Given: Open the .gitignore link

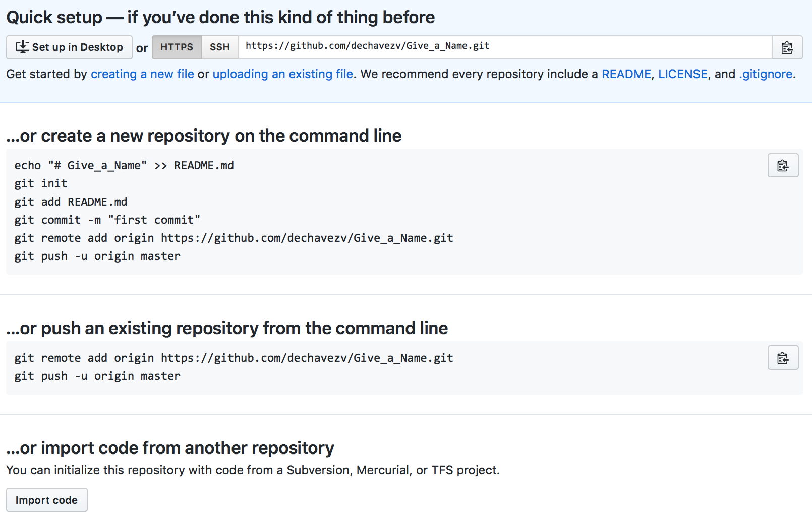Looking at the screenshot, I should pyautogui.click(x=766, y=74).
